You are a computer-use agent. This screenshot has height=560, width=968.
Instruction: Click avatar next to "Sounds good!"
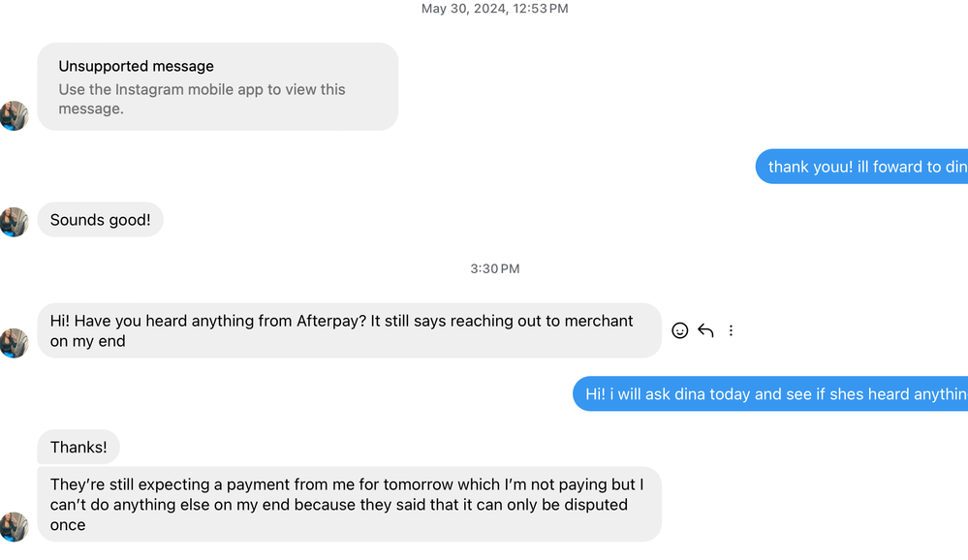[15, 221]
